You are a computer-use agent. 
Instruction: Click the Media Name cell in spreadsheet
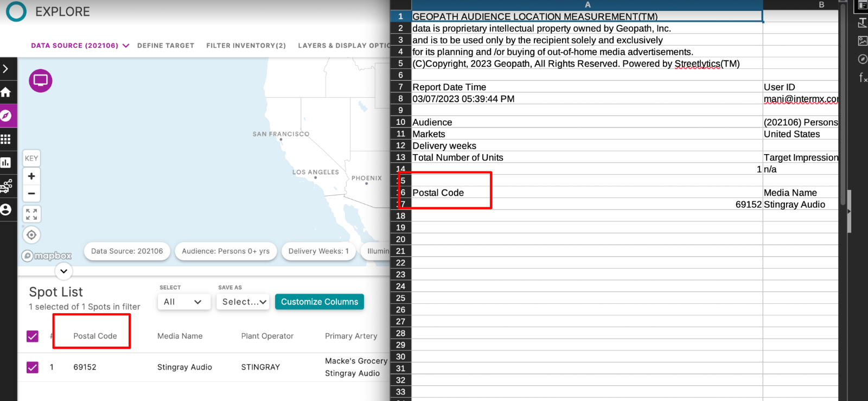click(x=800, y=193)
